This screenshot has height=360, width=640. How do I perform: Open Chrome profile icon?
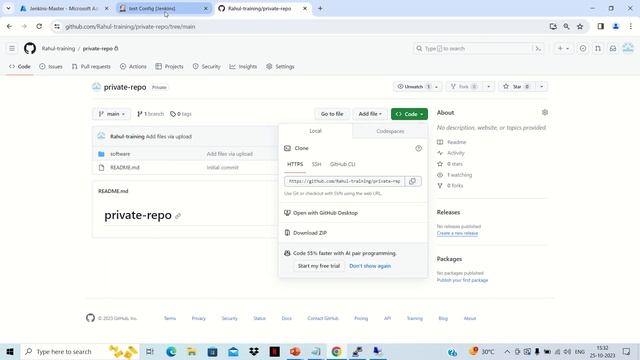point(616,27)
